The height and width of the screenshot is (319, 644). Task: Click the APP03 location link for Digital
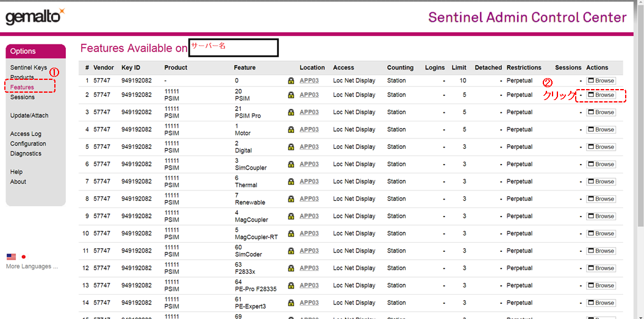(309, 147)
